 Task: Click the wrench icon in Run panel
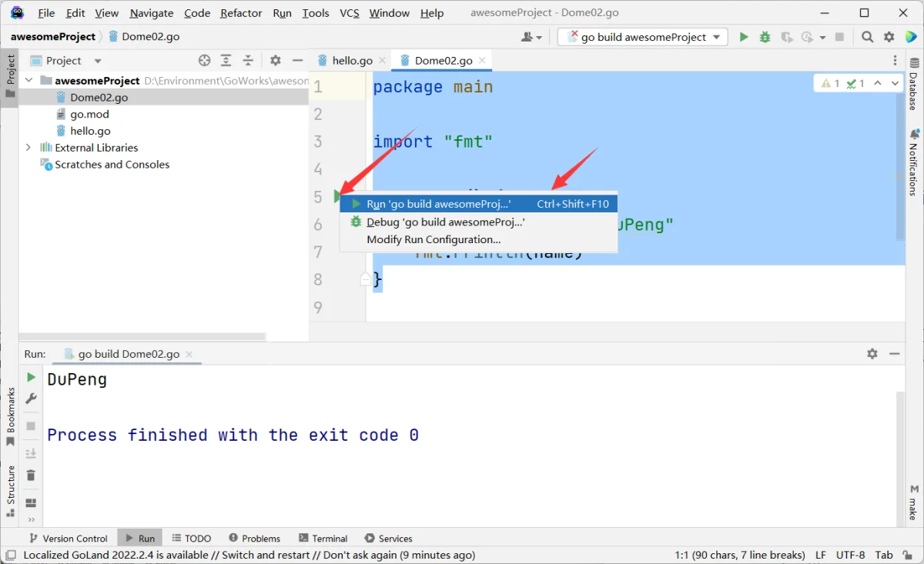(31, 398)
